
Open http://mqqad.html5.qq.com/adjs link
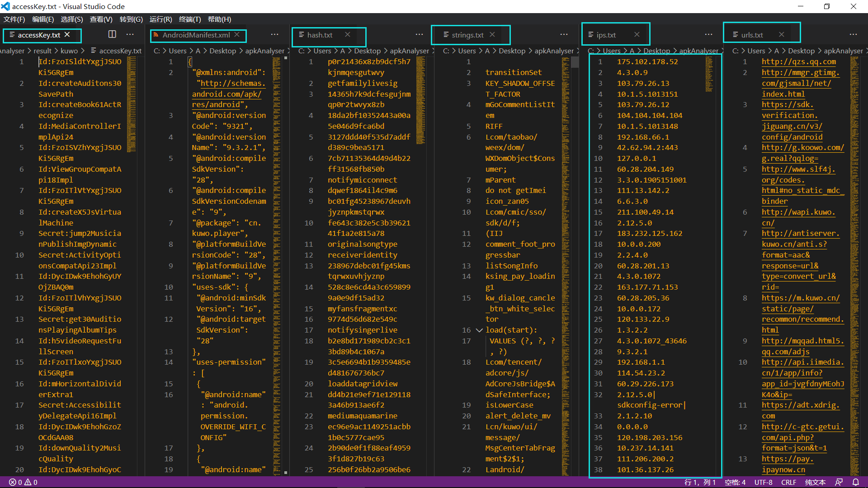click(803, 346)
